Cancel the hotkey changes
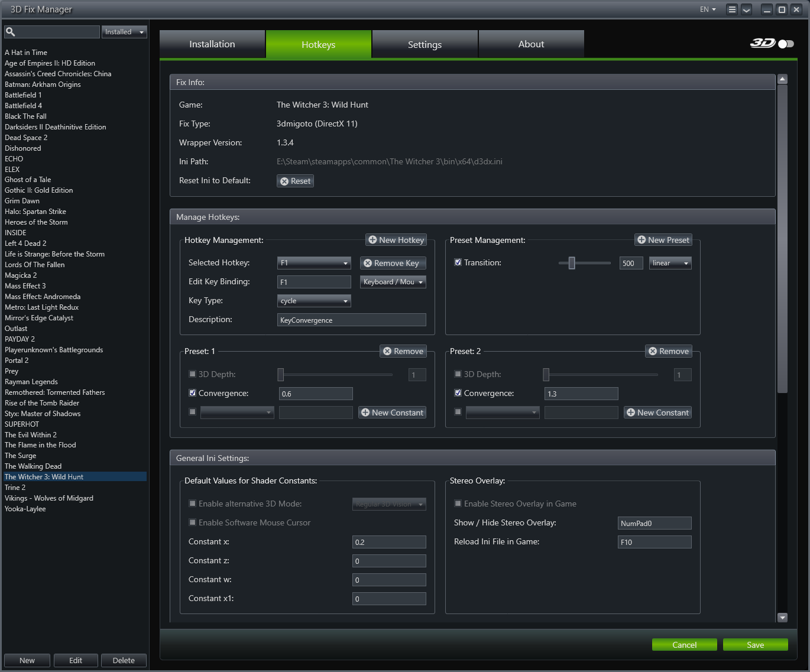The width and height of the screenshot is (810, 672). 685,645
